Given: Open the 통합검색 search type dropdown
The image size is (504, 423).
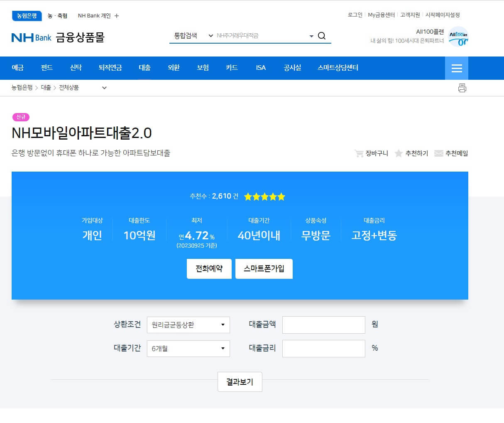Looking at the screenshot, I should pos(193,36).
